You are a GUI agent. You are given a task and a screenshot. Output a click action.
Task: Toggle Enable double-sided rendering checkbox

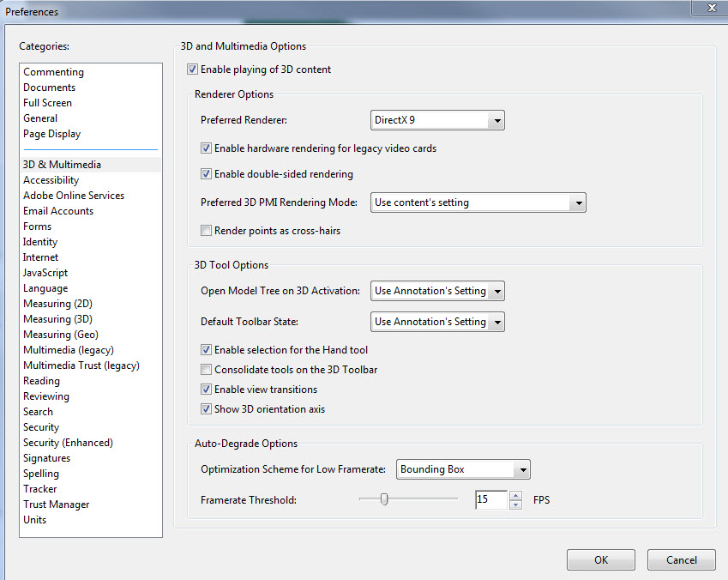click(206, 174)
